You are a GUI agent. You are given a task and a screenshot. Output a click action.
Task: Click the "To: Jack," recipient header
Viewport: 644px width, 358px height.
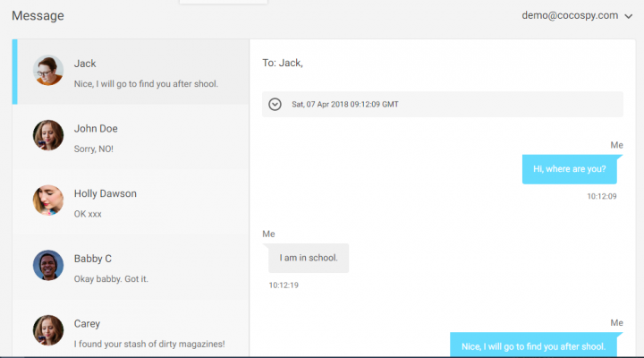tap(283, 63)
